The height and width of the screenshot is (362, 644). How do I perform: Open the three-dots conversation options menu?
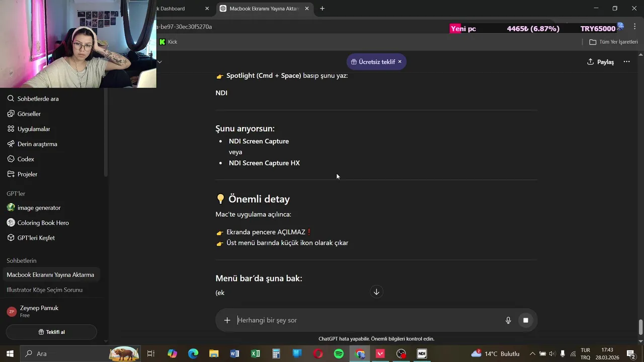click(x=626, y=62)
